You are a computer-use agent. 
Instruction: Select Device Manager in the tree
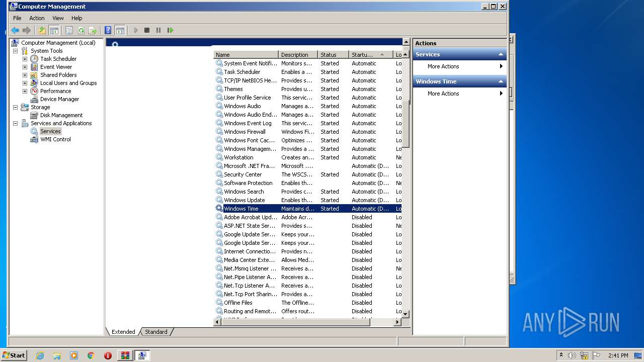59,99
